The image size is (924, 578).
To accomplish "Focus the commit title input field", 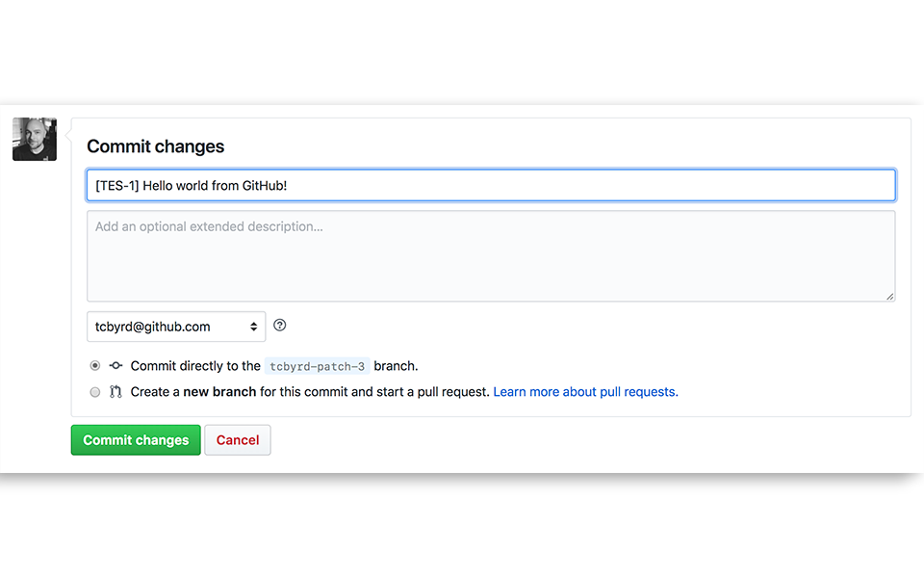I will point(491,185).
